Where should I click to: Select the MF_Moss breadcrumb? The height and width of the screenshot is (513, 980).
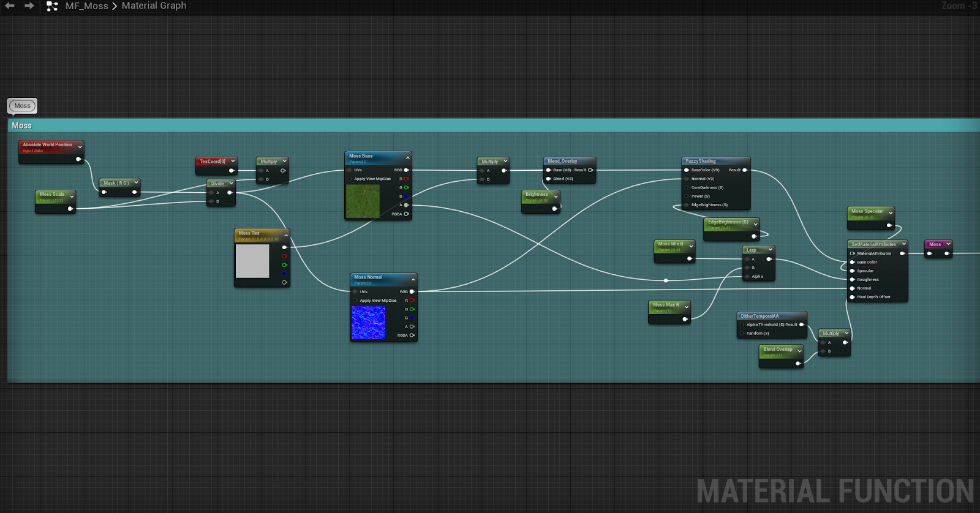[86, 6]
